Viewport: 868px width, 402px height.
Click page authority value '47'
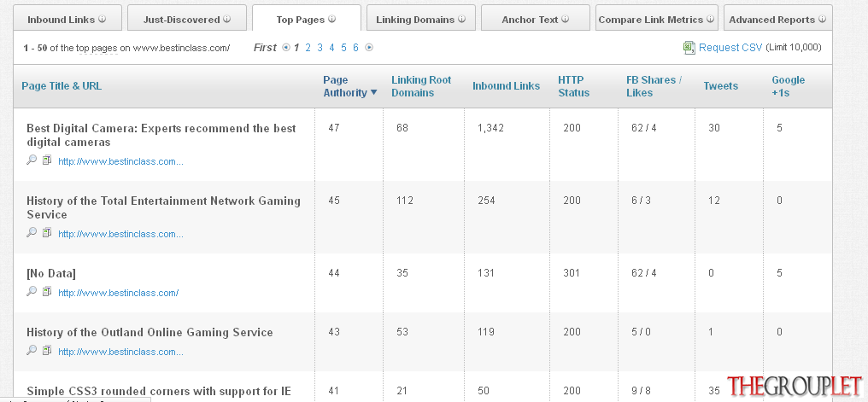[x=333, y=128]
